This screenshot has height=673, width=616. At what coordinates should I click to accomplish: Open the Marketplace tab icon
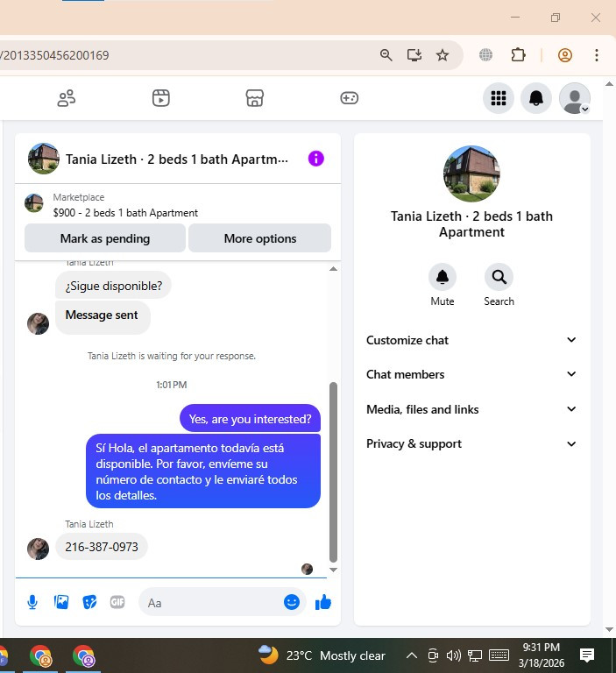(x=255, y=98)
